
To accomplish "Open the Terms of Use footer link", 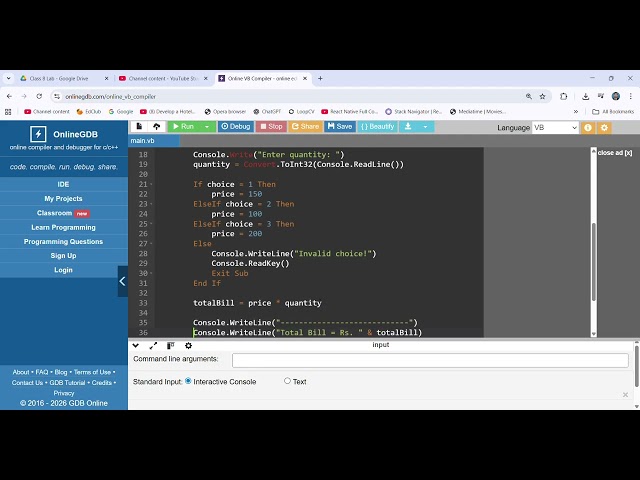I will coord(92,372).
